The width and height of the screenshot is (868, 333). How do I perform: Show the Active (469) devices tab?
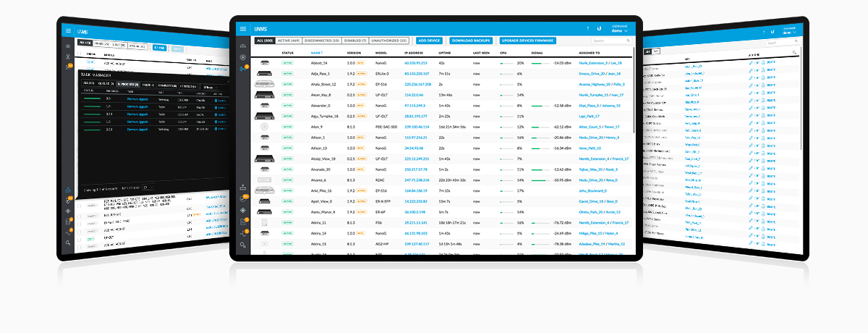286,41
